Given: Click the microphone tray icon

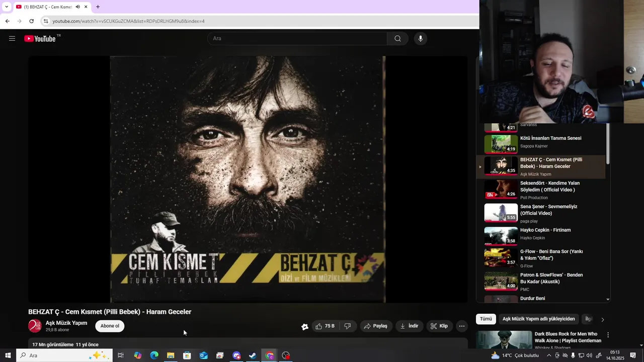Looking at the screenshot, I should click(573, 355).
